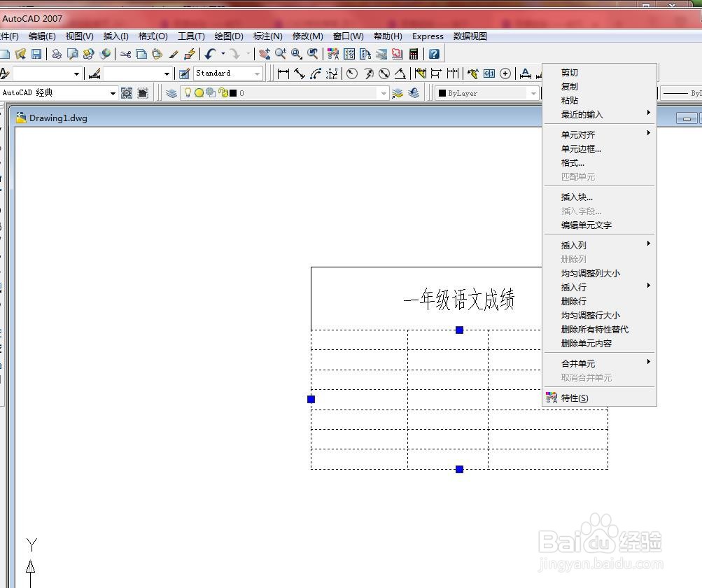702x588 pixels.
Task: Click the table title 一年级语文成绩
Action: click(459, 299)
